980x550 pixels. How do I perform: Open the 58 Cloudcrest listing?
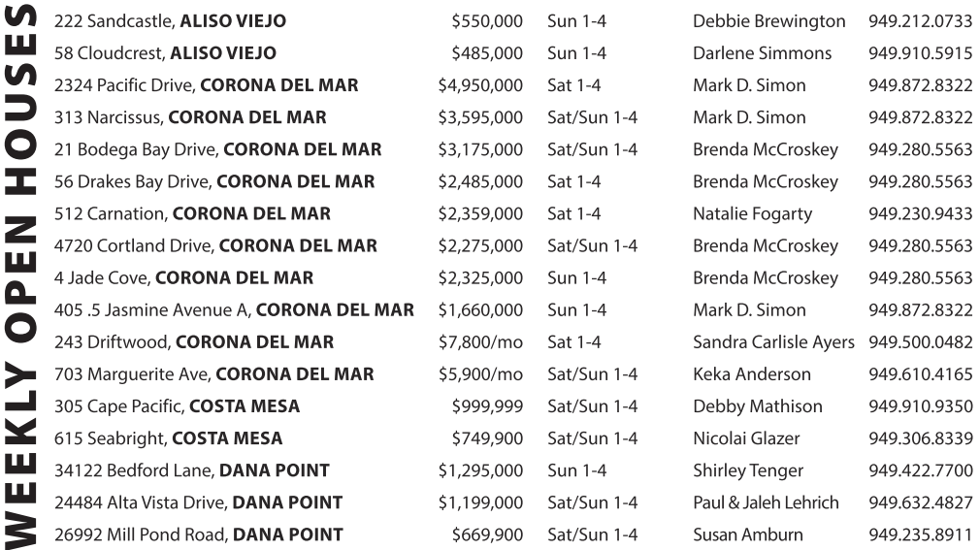[x=165, y=53]
